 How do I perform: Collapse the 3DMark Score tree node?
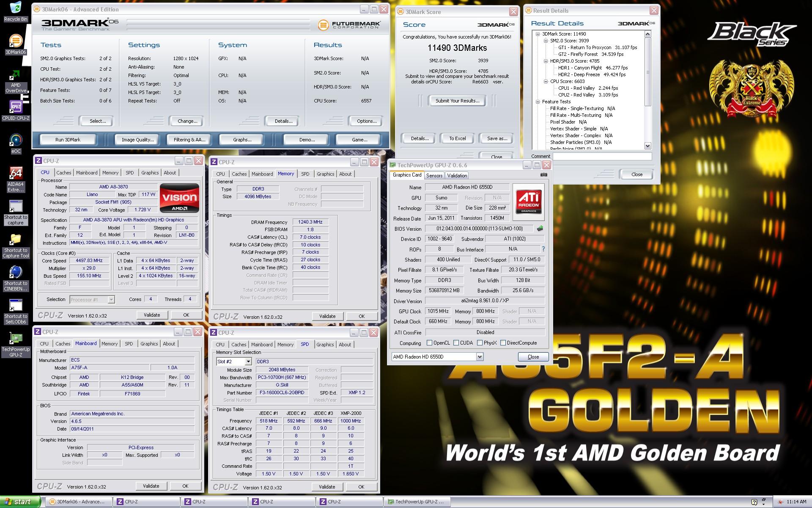pos(538,34)
